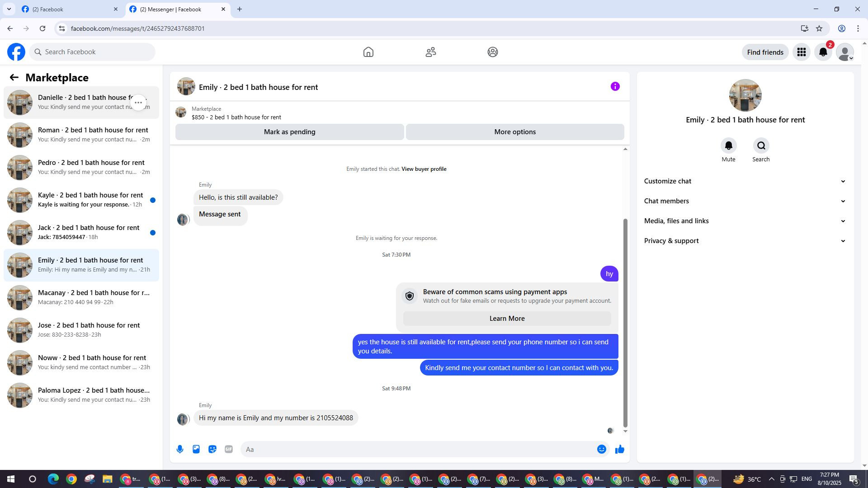Open the emoji picker in message field
868x488 pixels.
pos(601,449)
